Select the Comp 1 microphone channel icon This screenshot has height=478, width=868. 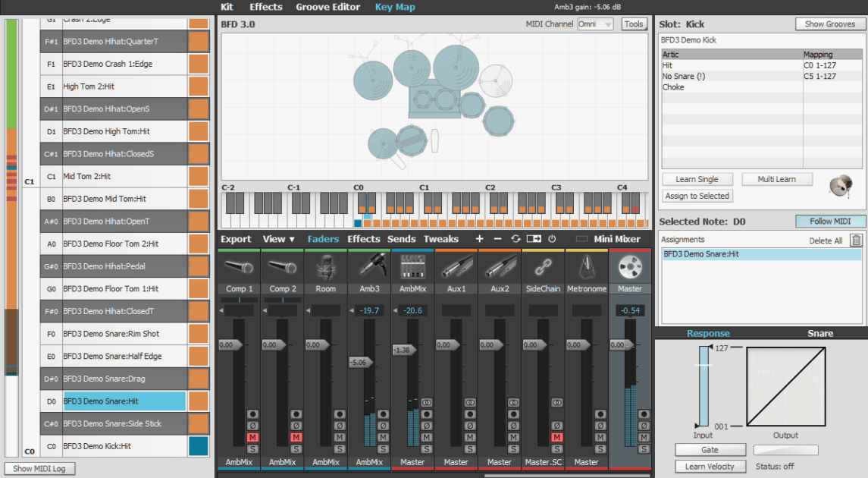coord(239,268)
